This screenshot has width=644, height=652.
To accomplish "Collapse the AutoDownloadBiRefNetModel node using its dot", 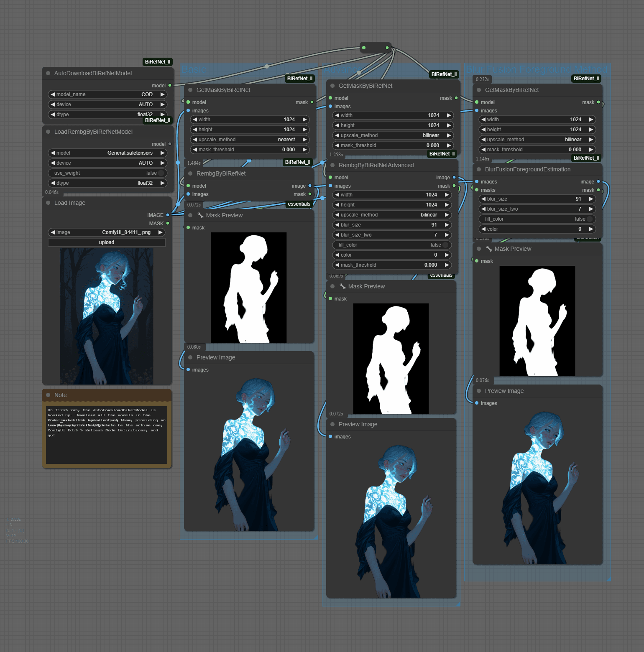I will click(48, 73).
